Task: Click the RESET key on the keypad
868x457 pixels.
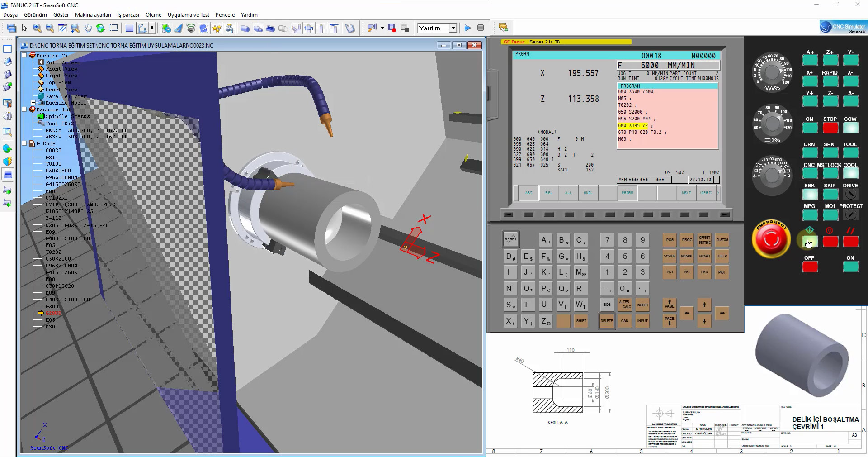Action: tap(510, 239)
